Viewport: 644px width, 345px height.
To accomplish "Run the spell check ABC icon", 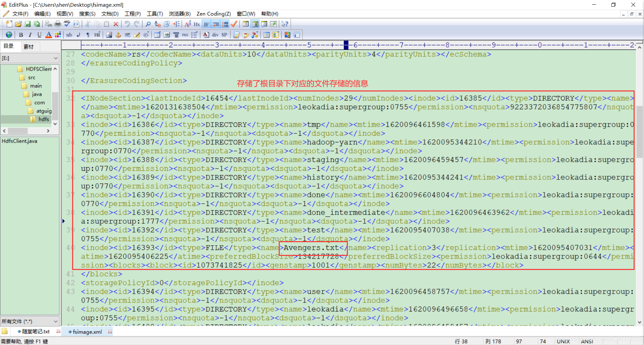I will point(67,24).
